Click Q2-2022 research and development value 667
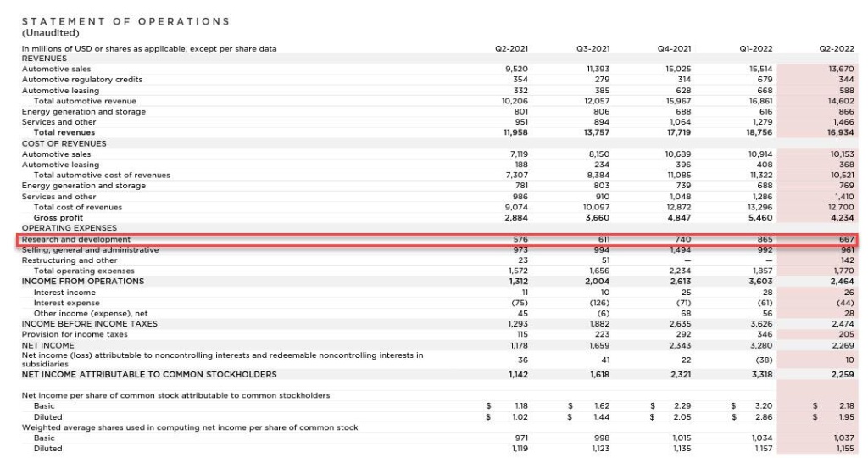 click(846, 240)
